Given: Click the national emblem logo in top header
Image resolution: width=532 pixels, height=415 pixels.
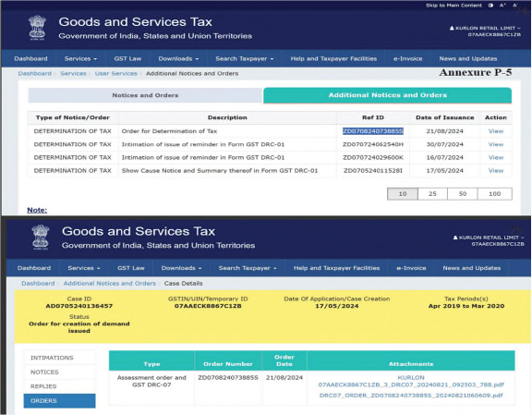Looking at the screenshot, I should point(37,28).
